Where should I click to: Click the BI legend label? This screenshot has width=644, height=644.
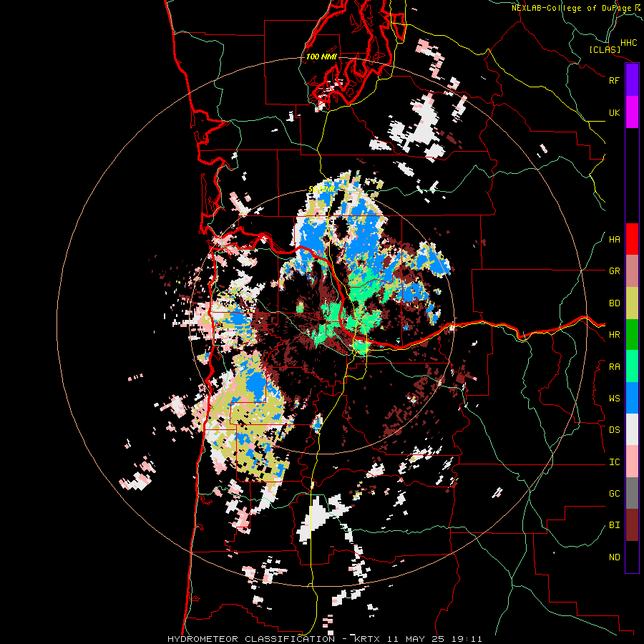coord(614,525)
